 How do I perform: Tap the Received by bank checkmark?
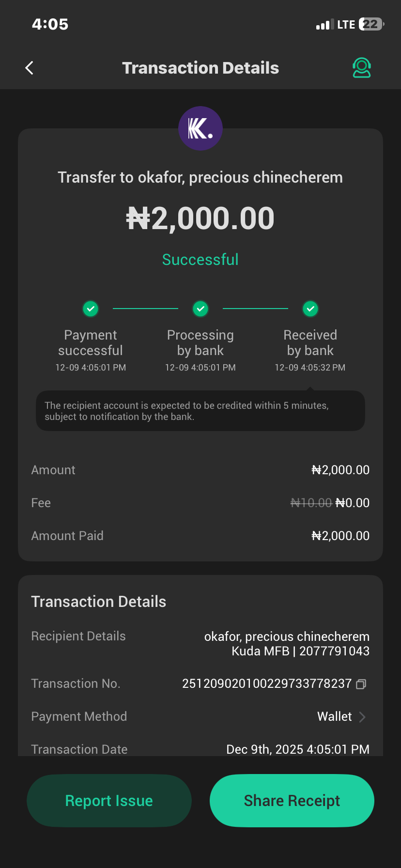pos(310,309)
